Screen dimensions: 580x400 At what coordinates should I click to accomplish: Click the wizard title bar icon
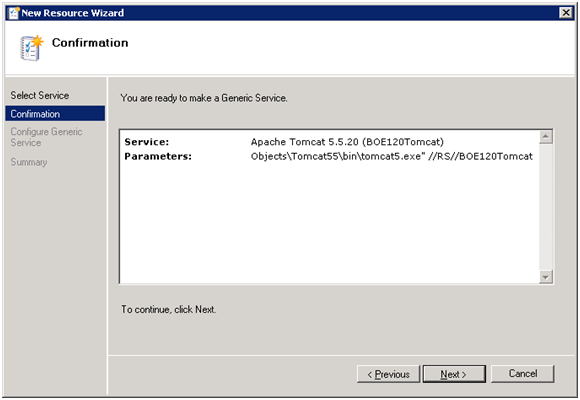coord(14,13)
